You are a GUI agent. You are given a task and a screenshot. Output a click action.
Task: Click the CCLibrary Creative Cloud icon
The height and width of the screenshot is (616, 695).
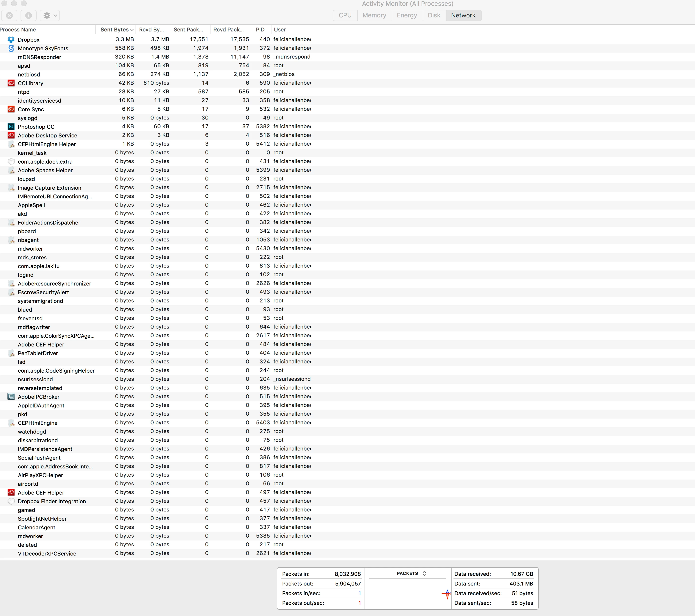click(11, 83)
